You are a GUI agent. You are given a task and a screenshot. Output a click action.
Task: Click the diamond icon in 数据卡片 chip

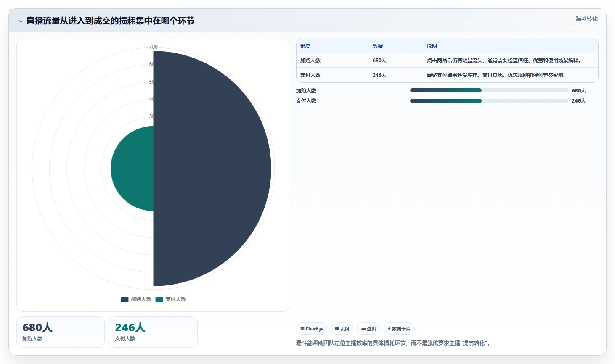click(x=390, y=329)
